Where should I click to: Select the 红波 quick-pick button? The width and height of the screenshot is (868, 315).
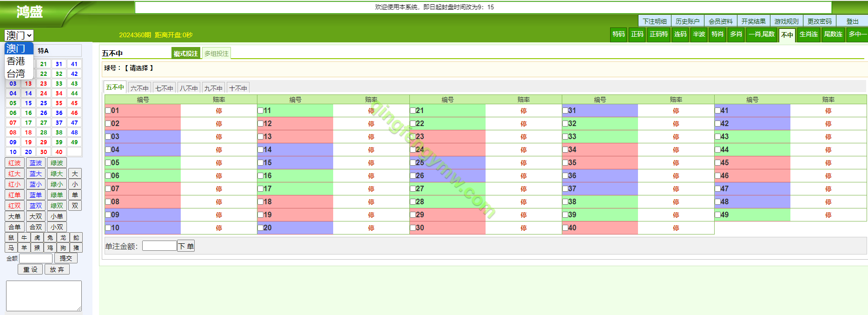(x=14, y=163)
